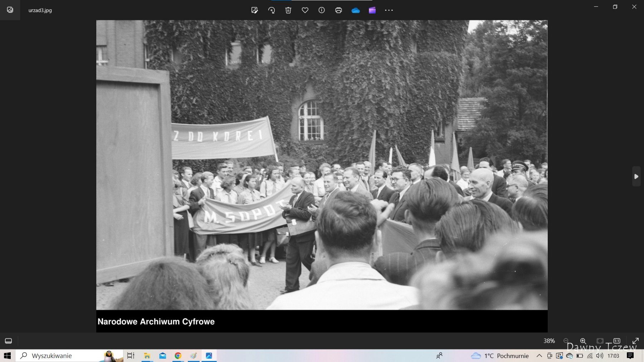
Task: Open the OneDrive cloud icon in the toolbar
Action: point(355,10)
